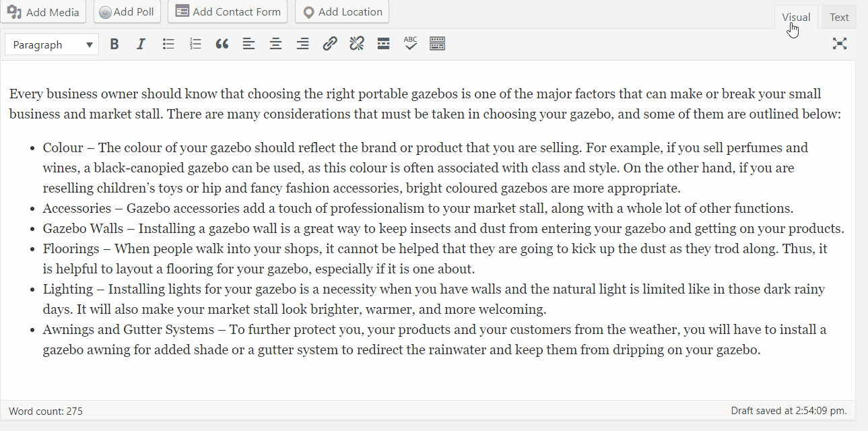Enter distraction-free fullscreen mode
Screen dimensions: 868x431
coord(839,44)
